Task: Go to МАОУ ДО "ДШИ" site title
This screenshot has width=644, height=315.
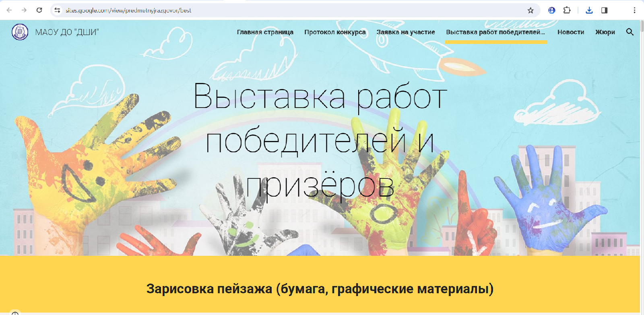Action: pyautogui.click(x=67, y=32)
